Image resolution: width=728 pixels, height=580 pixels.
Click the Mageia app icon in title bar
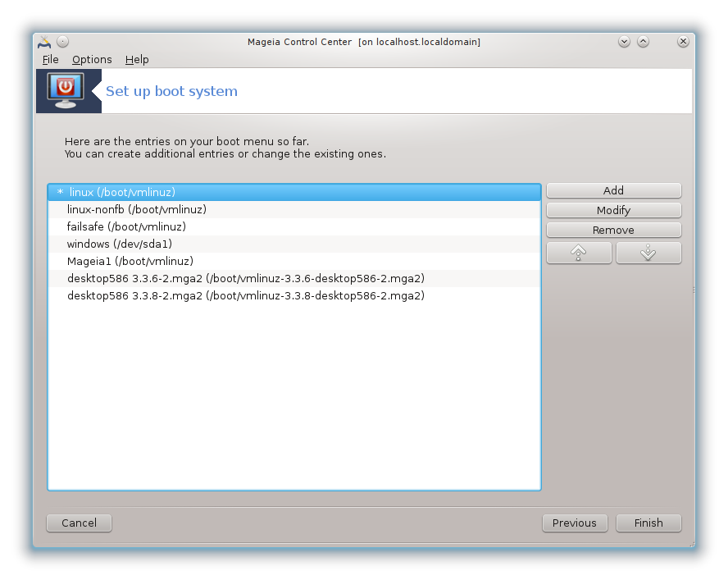click(44, 42)
